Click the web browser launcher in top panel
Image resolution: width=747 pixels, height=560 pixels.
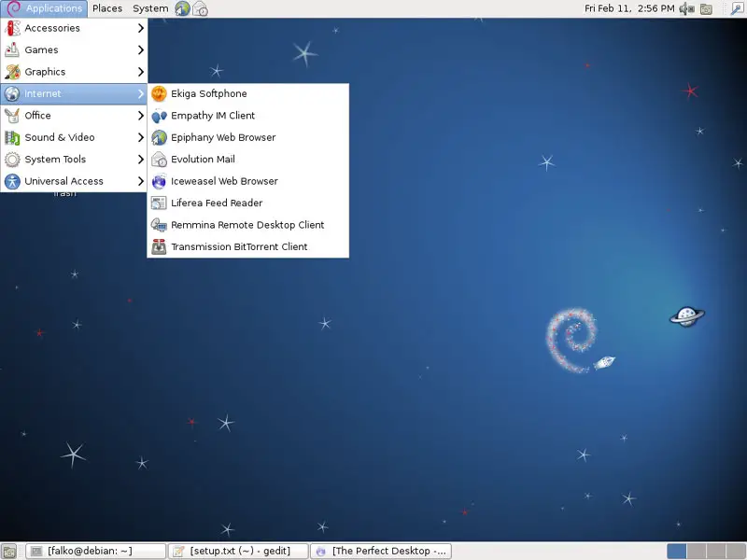[x=182, y=8]
